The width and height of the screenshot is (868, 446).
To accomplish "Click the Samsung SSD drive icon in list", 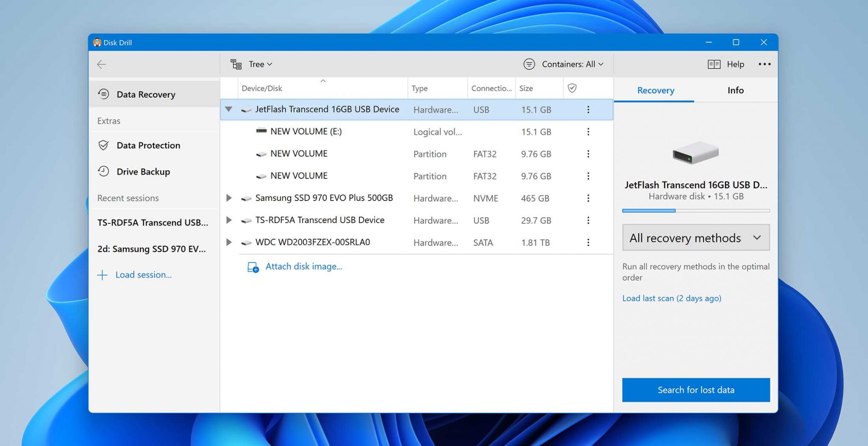I will [246, 198].
